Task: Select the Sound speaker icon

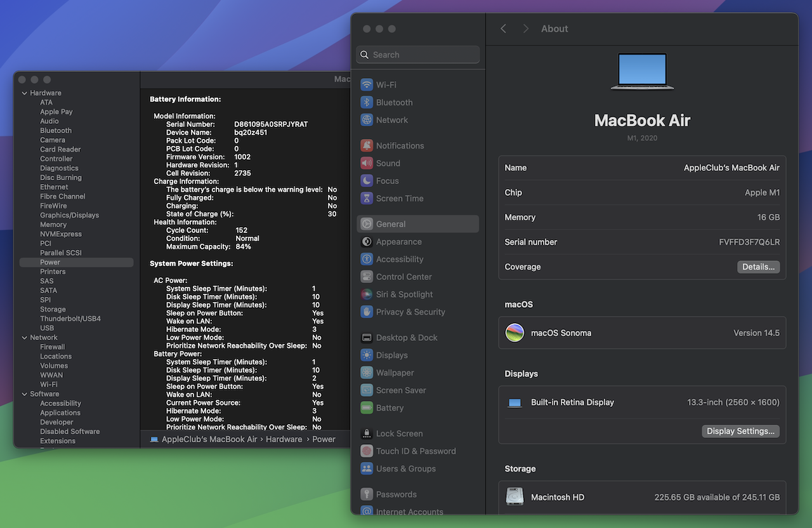Action: 367,163
